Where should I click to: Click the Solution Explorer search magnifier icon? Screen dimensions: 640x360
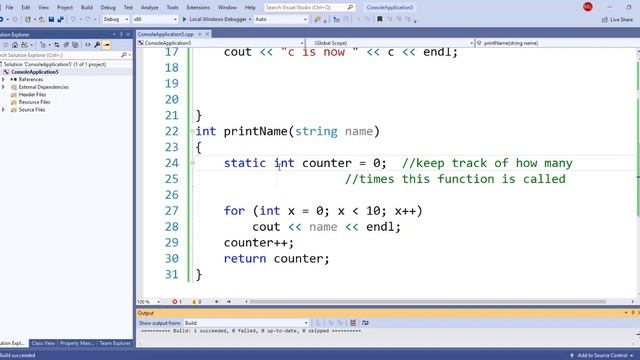[124, 55]
